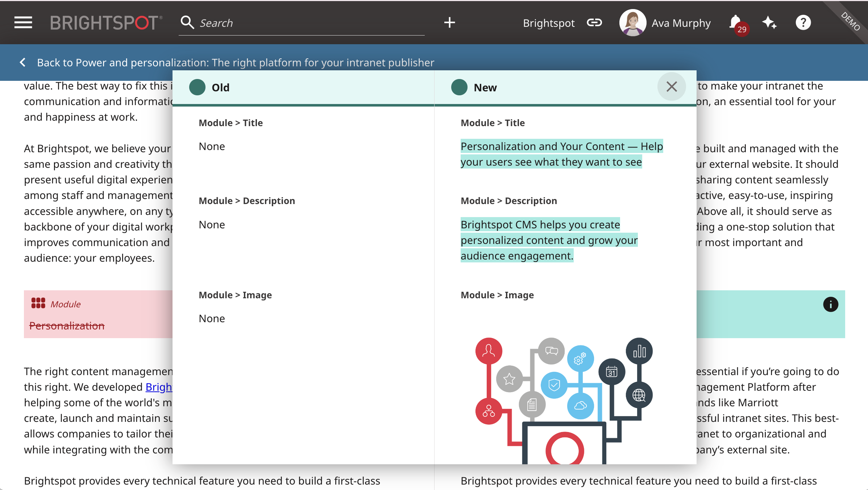Click the highlighted new module description text
Image resolution: width=868 pixels, height=490 pixels.
549,240
